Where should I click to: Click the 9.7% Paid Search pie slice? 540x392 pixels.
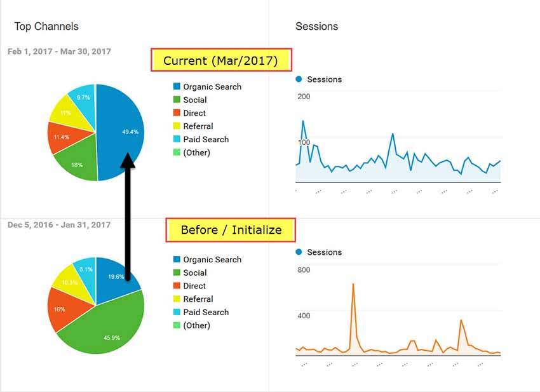83,97
